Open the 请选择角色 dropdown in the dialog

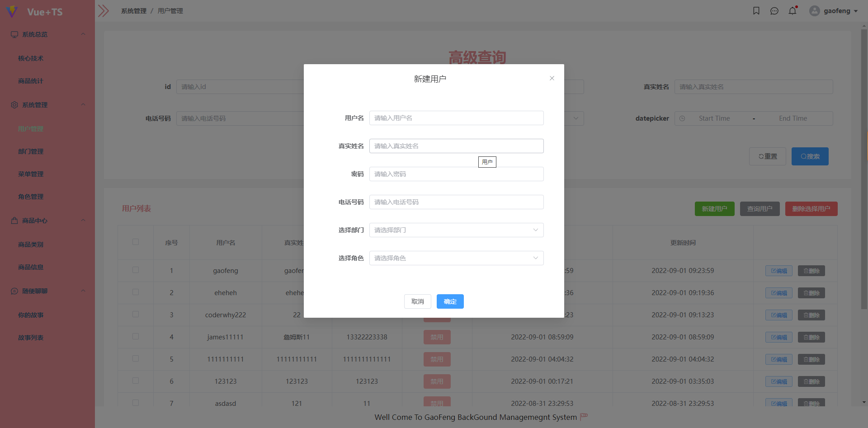coord(456,258)
